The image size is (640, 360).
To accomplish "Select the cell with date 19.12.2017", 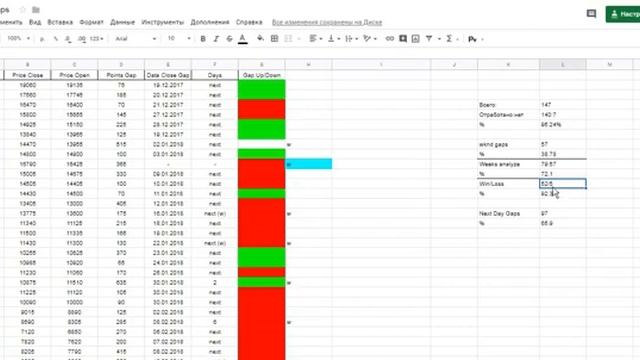I will click(x=168, y=85).
